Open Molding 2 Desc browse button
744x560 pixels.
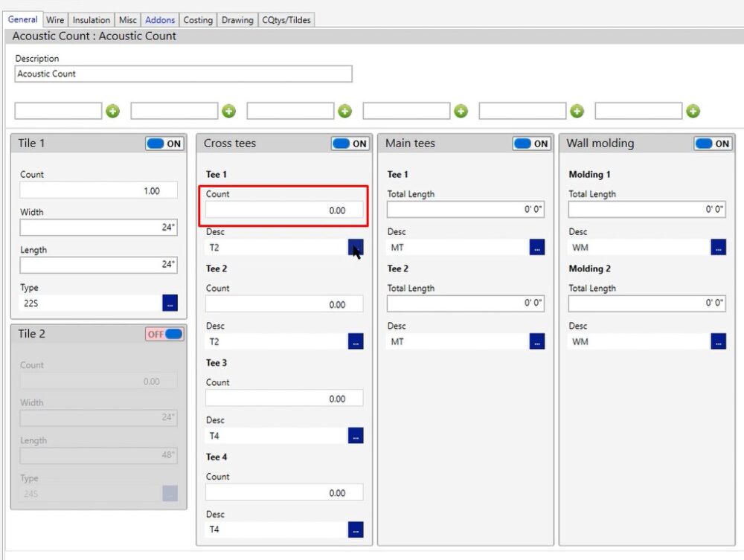(x=718, y=341)
